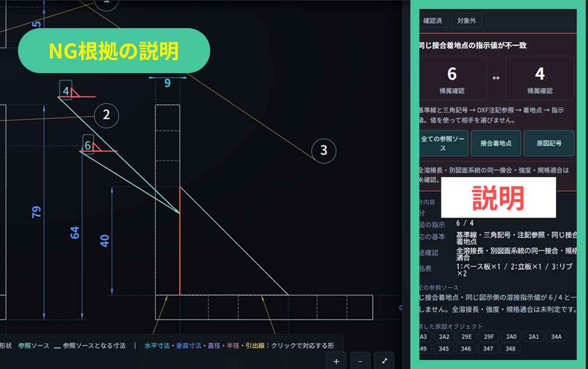Select source object tag 2A1
The width and height of the screenshot is (588, 369).
[533, 337]
